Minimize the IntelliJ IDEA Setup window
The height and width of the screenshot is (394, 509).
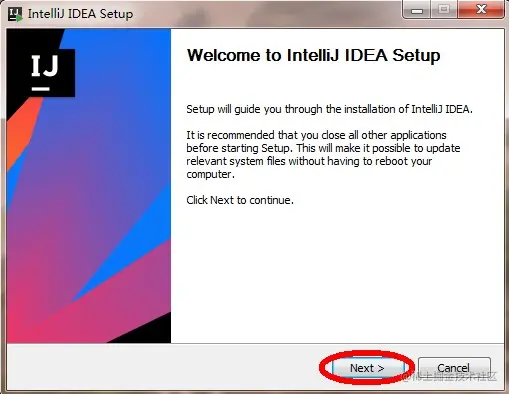point(417,10)
